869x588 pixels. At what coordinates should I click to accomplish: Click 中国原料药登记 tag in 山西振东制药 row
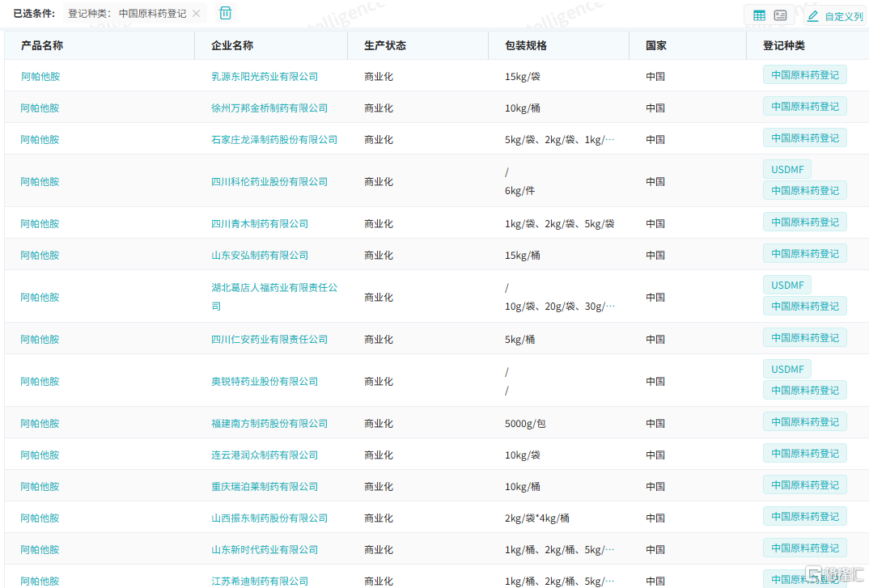(x=805, y=517)
